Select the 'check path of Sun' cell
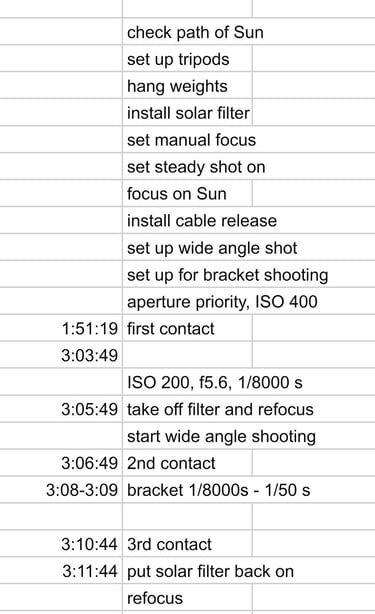 (x=187, y=32)
